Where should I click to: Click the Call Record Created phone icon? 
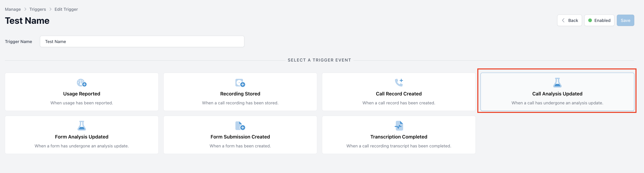coord(399,82)
